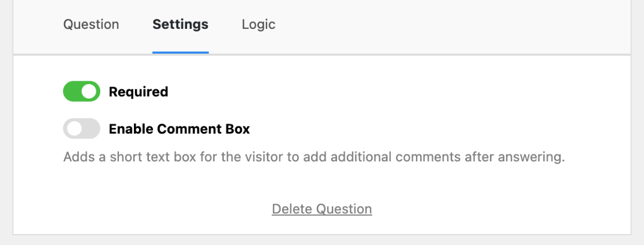Disable the green Required switch

[x=81, y=92]
